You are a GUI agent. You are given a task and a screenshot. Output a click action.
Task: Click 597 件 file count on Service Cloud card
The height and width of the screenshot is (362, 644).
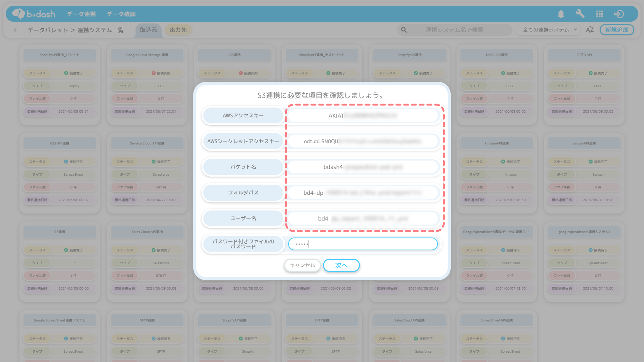pyautogui.click(x=161, y=187)
